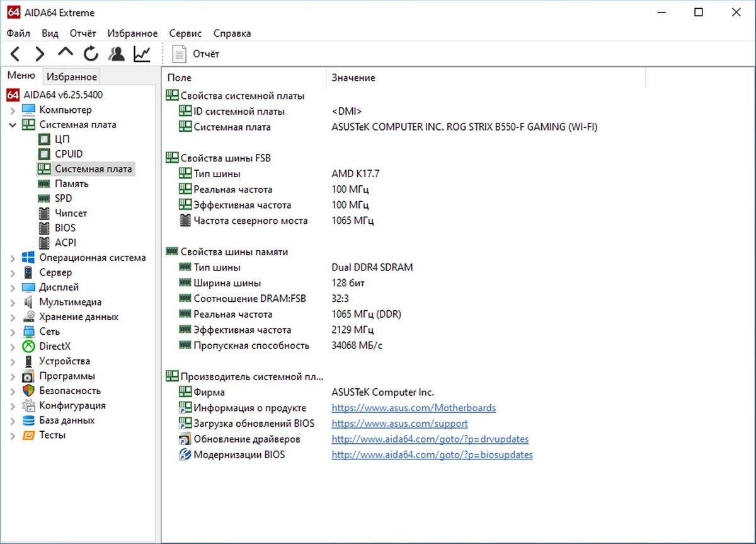Open the asus.com/support link
The width and height of the screenshot is (756, 544).
pyautogui.click(x=400, y=424)
